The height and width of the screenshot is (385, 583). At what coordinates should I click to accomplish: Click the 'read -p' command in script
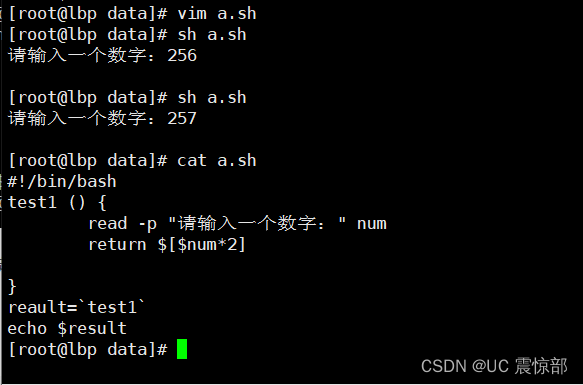point(123,224)
